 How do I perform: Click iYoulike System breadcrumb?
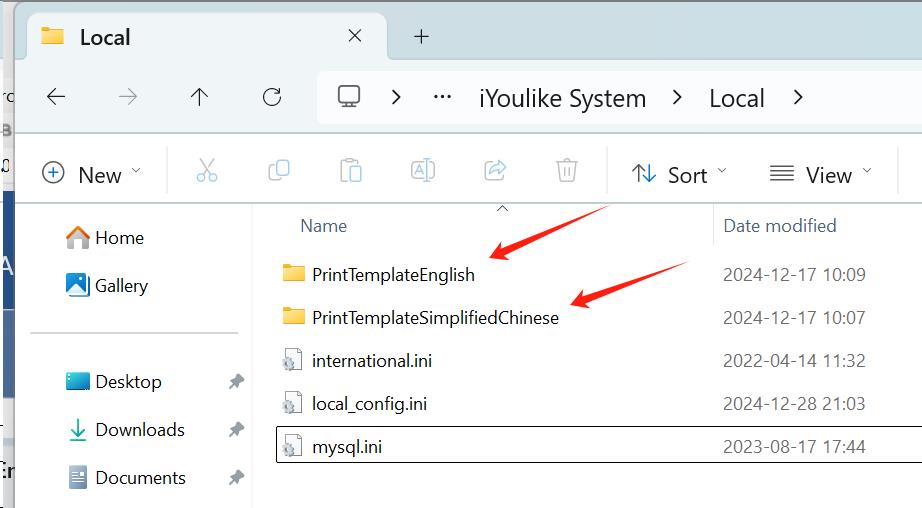tap(563, 99)
